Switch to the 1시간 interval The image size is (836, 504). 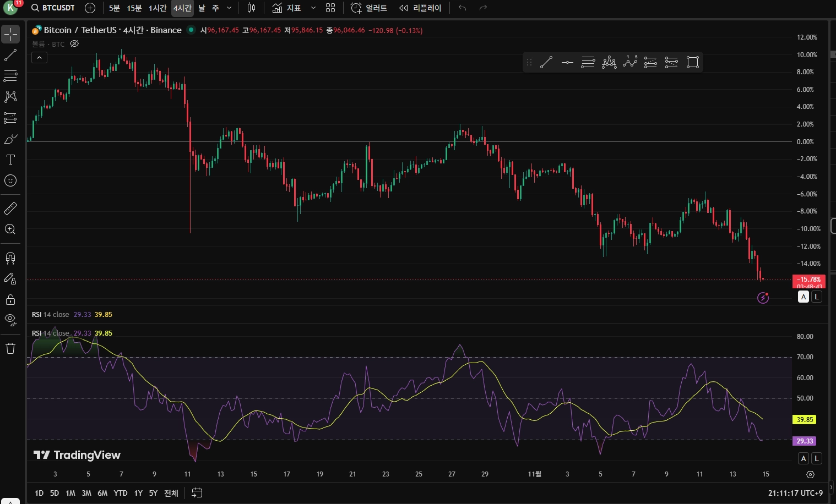click(x=158, y=8)
